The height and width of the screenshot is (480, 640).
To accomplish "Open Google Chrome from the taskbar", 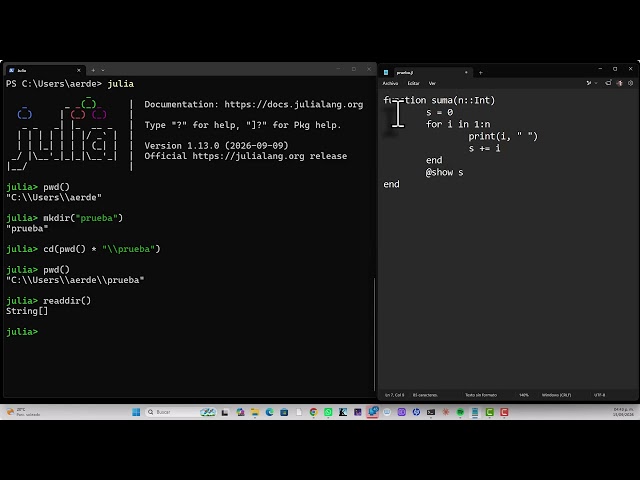I will click(313, 412).
